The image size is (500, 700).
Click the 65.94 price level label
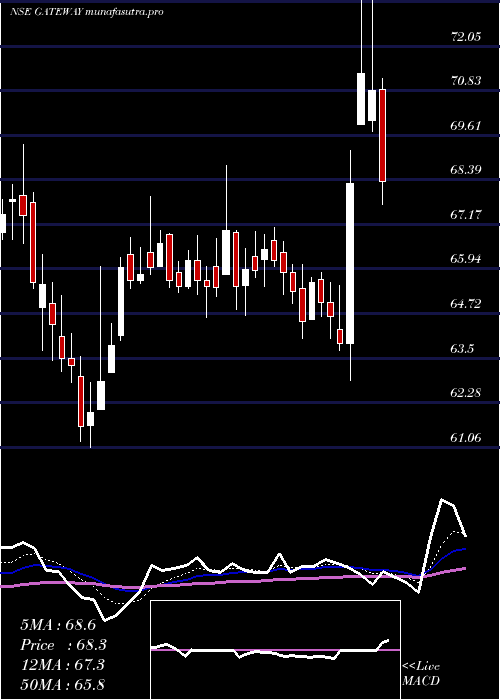[x=466, y=258]
